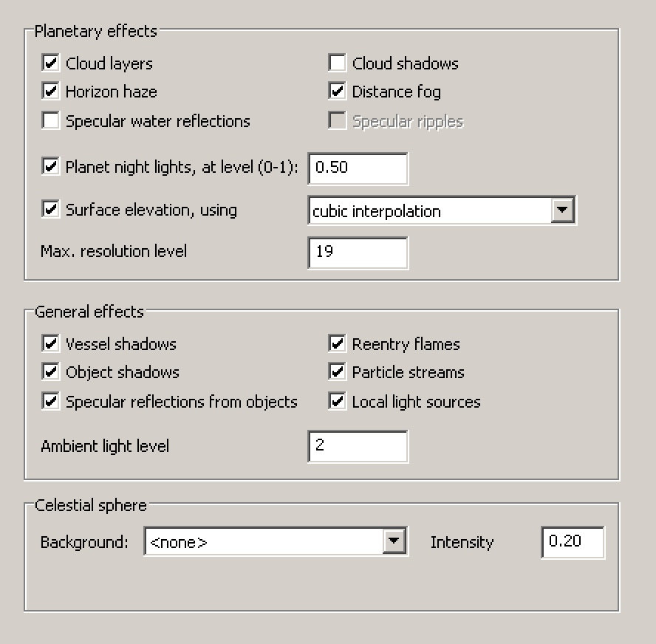
Task: Toggle Object shadows option
Action: pos(51,372)
